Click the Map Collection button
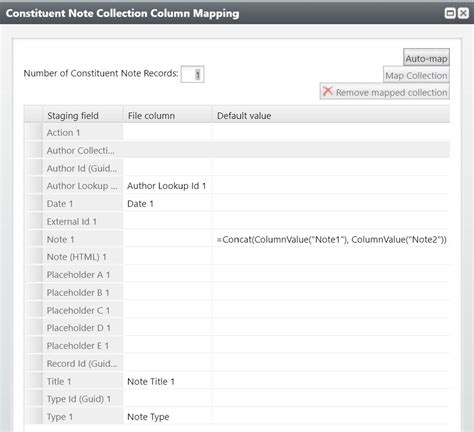474x432 pixels. pos(416,75)
